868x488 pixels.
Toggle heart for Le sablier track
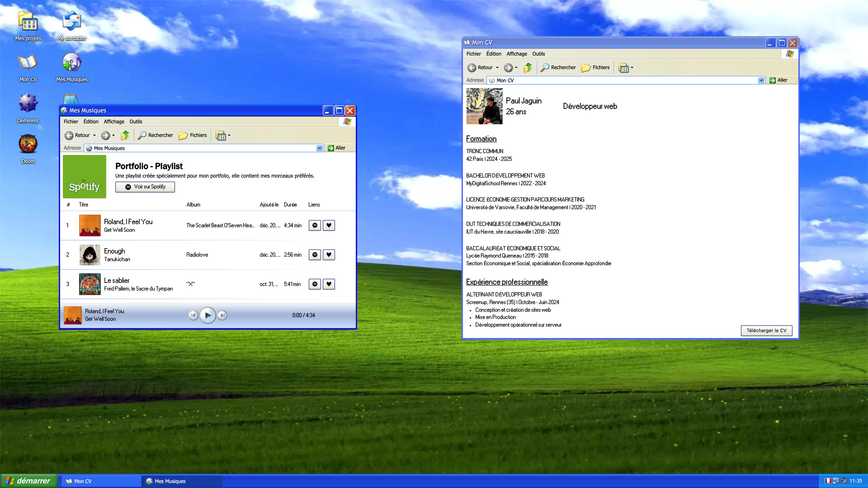click(328, 284)
